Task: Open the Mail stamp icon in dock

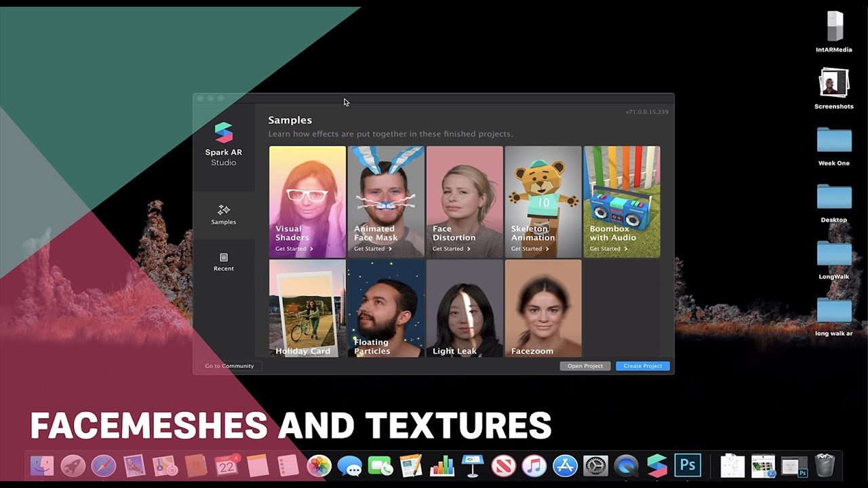Action: (x=134, y=466)
